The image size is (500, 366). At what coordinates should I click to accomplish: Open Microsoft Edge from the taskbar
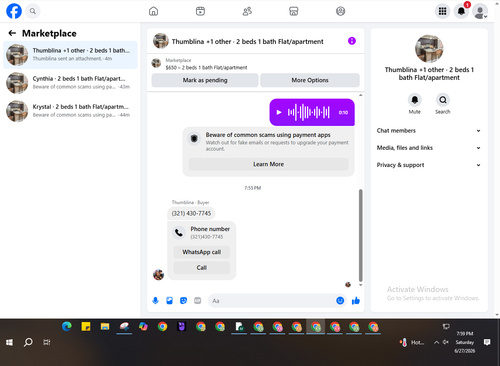[x=67, y=327]
